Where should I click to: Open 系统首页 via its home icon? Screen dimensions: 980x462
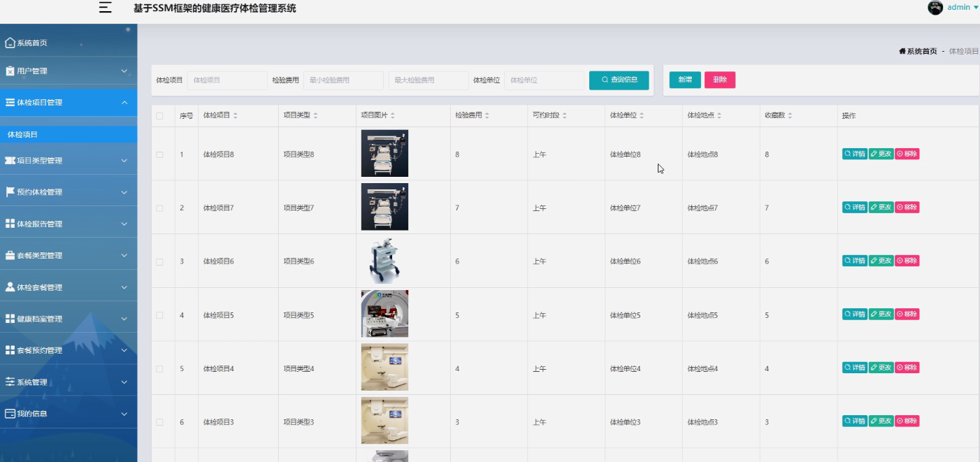[10, 42]
